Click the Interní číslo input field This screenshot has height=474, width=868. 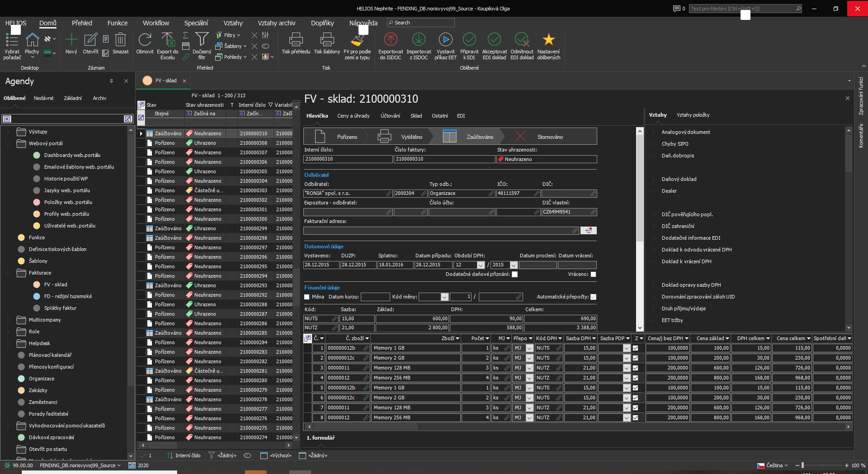[x=347, y=159]
